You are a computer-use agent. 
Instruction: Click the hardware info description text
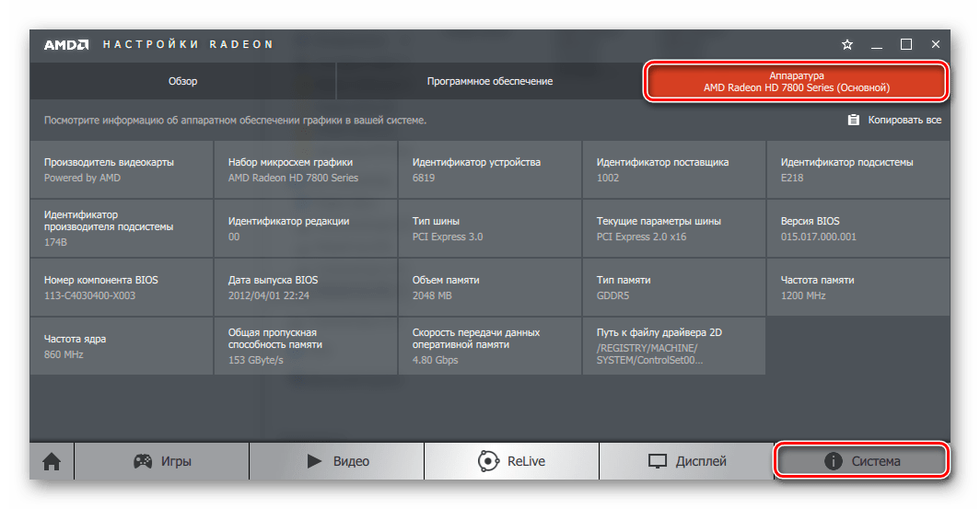tap(235, 120)
